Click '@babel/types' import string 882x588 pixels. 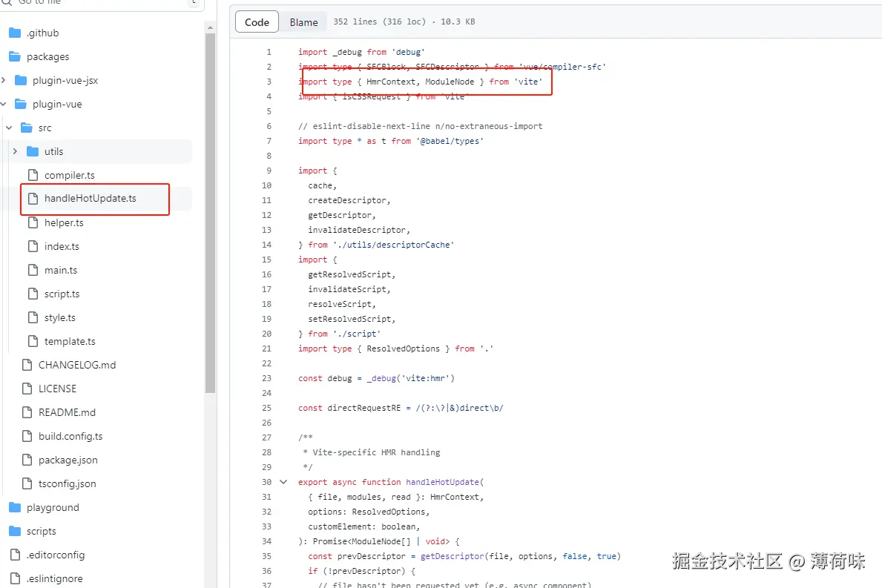click(450, 141)
